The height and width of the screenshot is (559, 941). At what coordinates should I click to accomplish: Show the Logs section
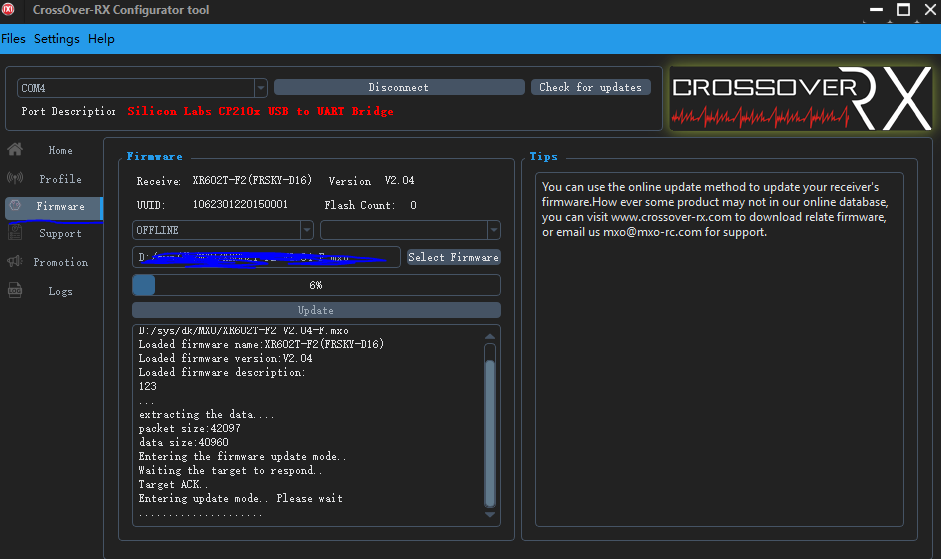pyautogui.click(x=60, y=291)
